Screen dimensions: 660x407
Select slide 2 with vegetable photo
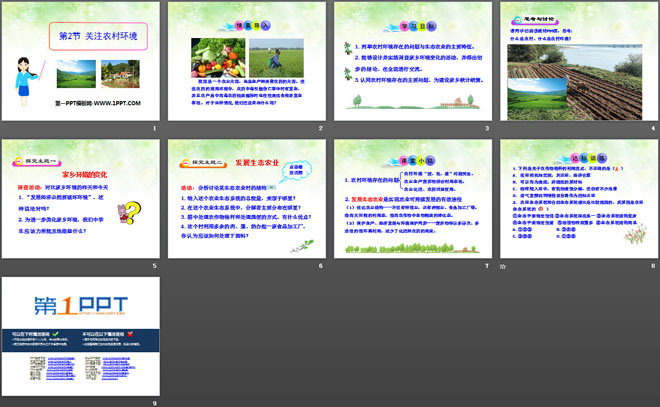pos(247,61)
